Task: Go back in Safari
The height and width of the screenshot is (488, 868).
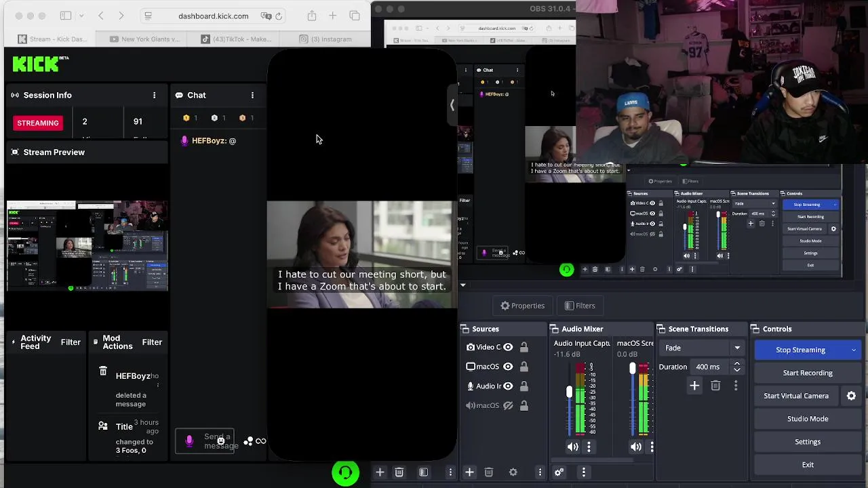Action: (x=101, y=16)
